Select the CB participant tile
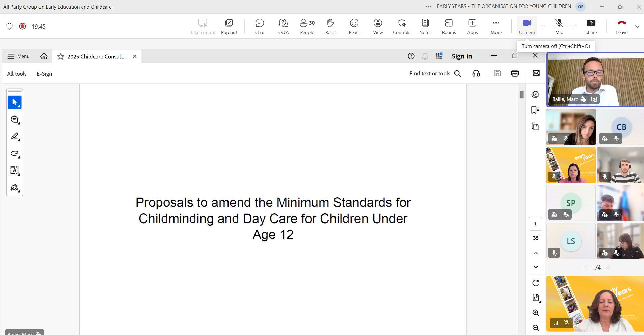 point(620,127)
